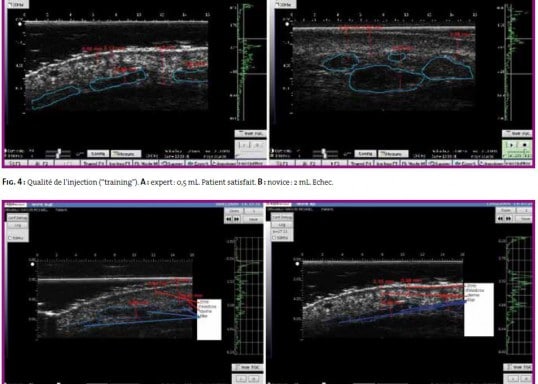This screenshot has height=384, width=538.
Task: Click rewind icon in lower-left scan window
Action: click(229, 219)
